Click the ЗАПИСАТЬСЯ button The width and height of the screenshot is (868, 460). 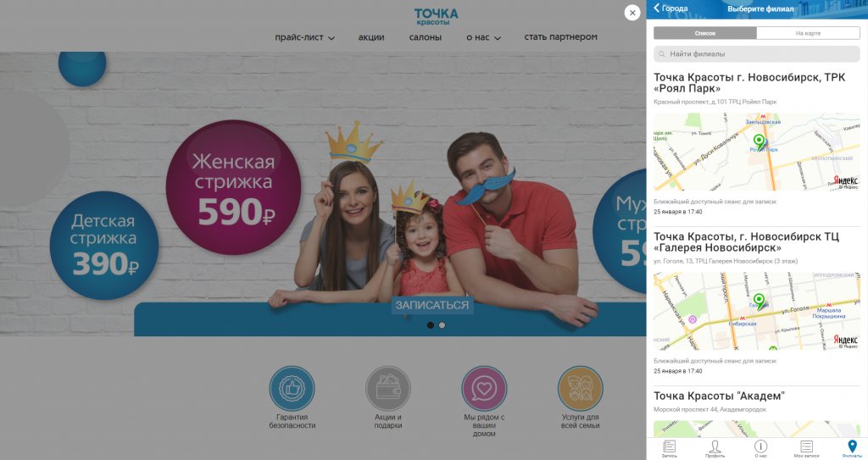(431, 305)
